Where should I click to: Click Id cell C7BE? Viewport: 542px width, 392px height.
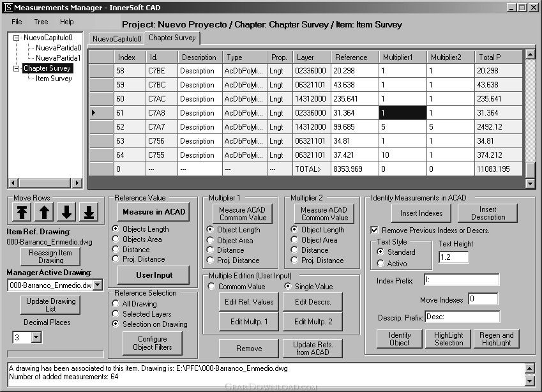pos(162,71)
